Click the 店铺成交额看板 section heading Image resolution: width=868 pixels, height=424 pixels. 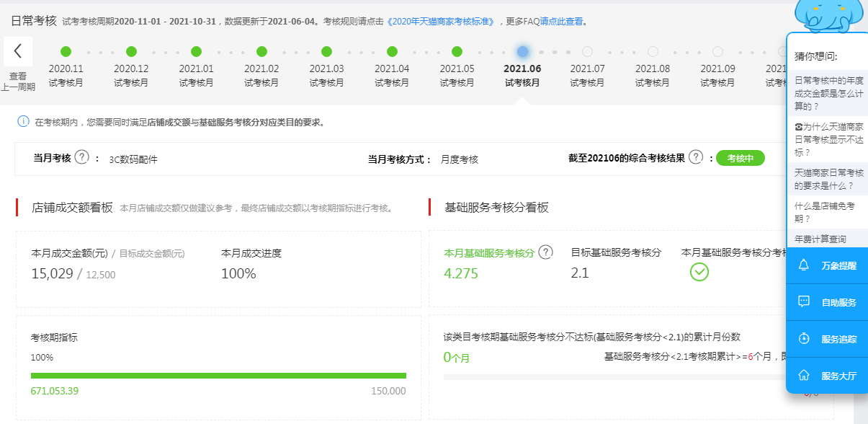tap(72, 208)
